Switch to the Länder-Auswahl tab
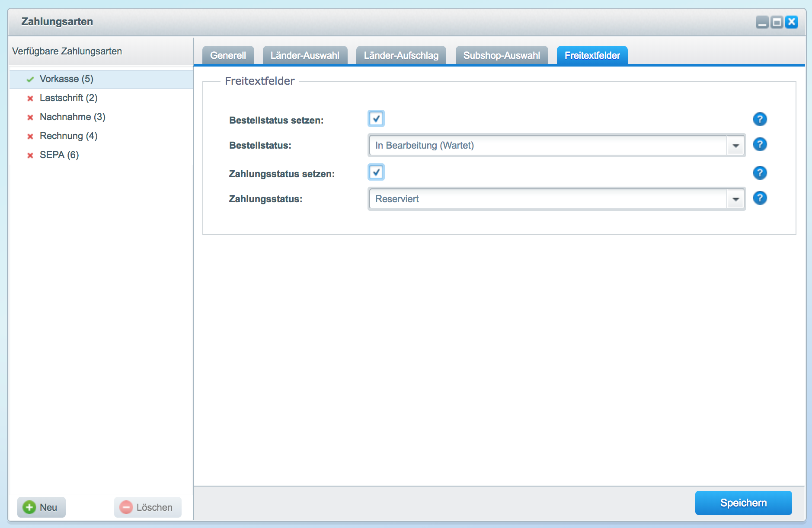Screen dimensions: 812x528 pyautogui.click(x=305, y=55)
